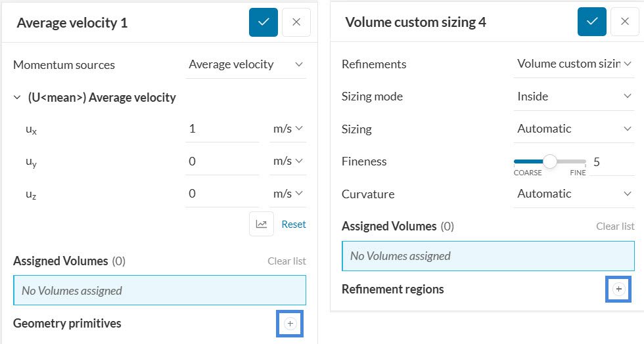Add a refinement region with plus icon
The image size is (644, 344).
tap(618, 289)
